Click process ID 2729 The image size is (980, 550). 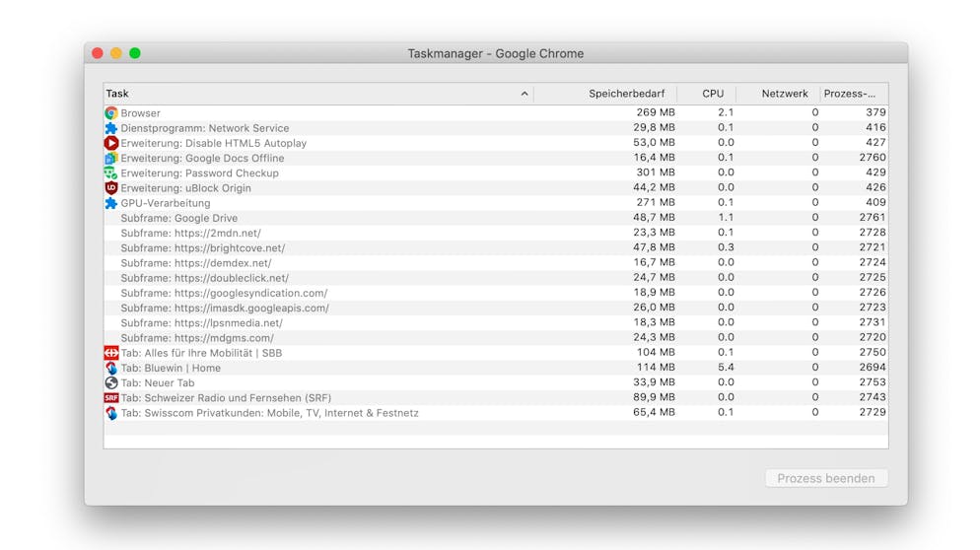pos(873,412)
